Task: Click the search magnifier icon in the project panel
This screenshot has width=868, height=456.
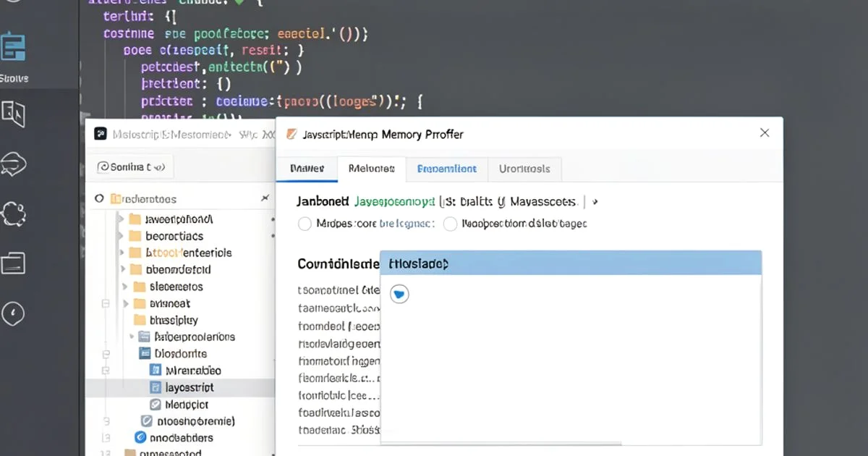Action: (99, 198)
